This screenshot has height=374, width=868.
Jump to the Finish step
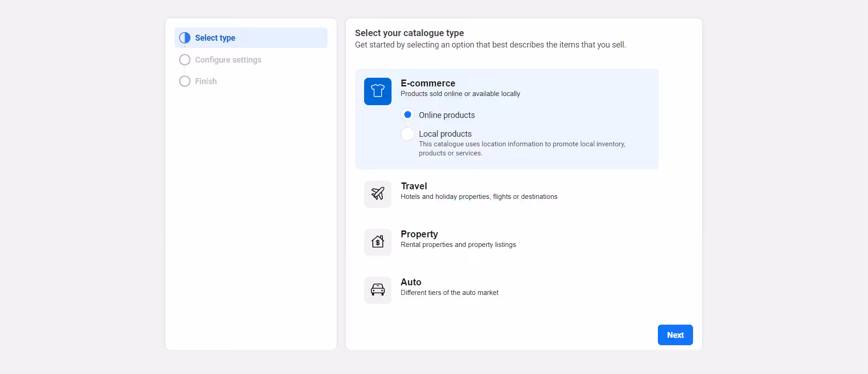coord(206,81)
